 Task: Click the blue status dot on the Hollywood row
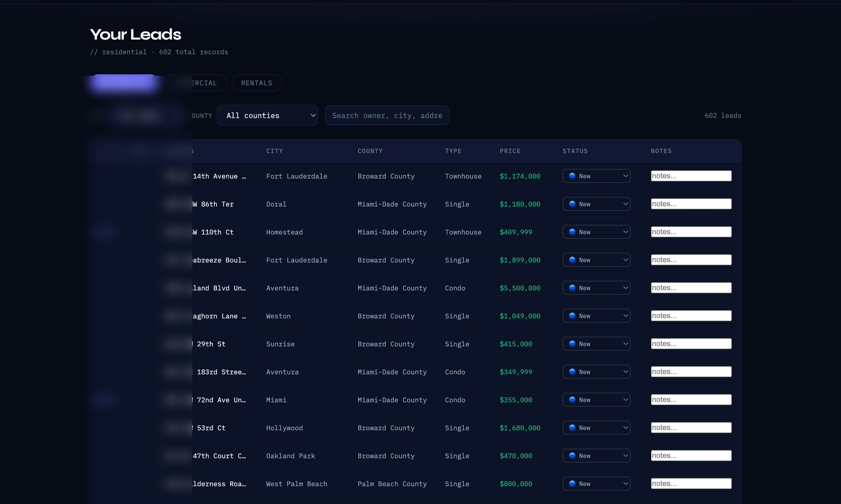tap(573, 428)
